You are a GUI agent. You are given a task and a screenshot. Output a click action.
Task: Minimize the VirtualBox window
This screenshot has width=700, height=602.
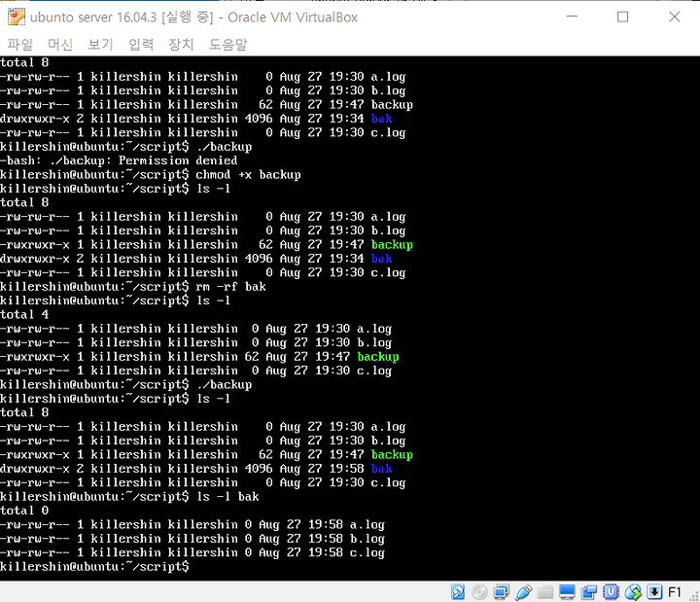pyautogui.click(x=572, y=17)
